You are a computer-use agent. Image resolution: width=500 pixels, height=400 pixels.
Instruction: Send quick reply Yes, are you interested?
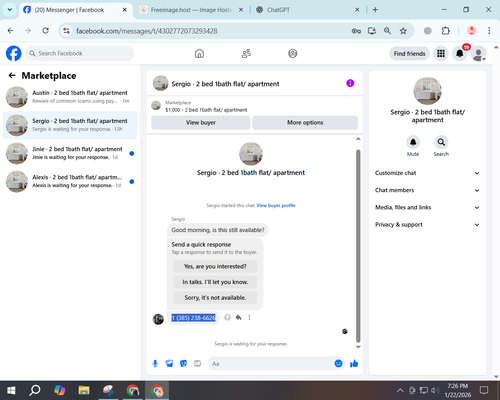click(215, 266)
